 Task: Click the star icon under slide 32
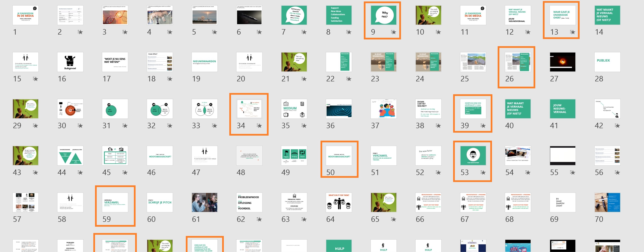[170, 126]
